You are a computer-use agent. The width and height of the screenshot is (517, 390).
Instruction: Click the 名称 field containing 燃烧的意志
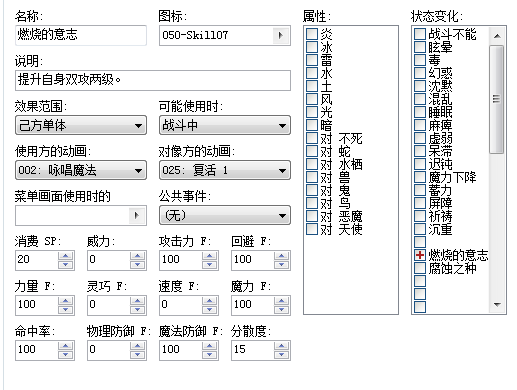81,35
